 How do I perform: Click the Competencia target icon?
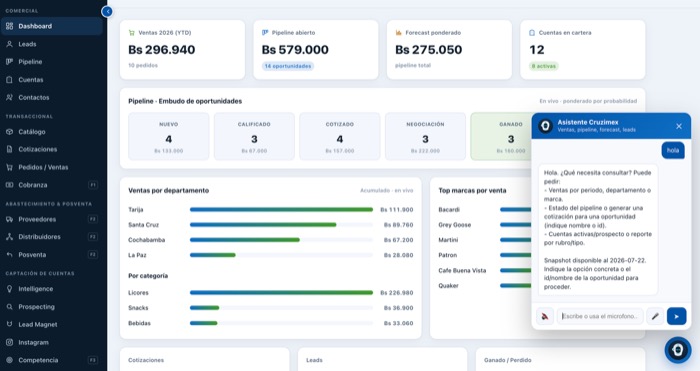click(x=9, y=360)
